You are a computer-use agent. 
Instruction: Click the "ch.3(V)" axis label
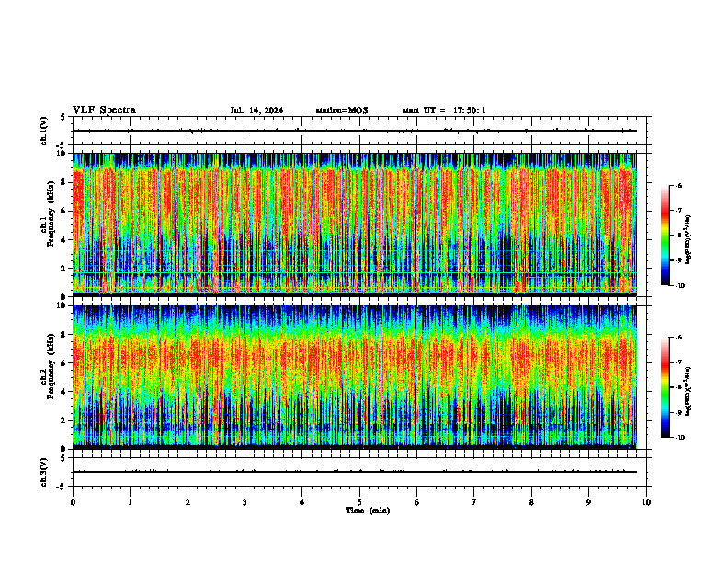click(43, 472)
